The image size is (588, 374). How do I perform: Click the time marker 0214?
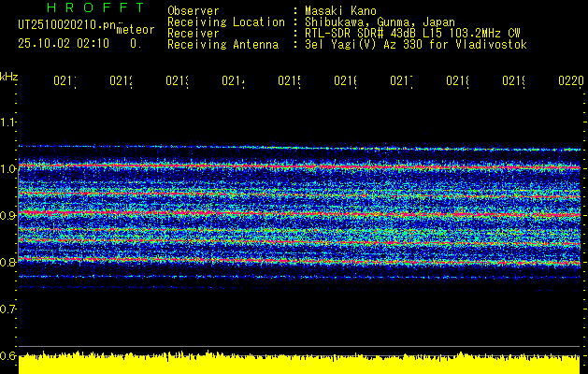click(234, 80)
